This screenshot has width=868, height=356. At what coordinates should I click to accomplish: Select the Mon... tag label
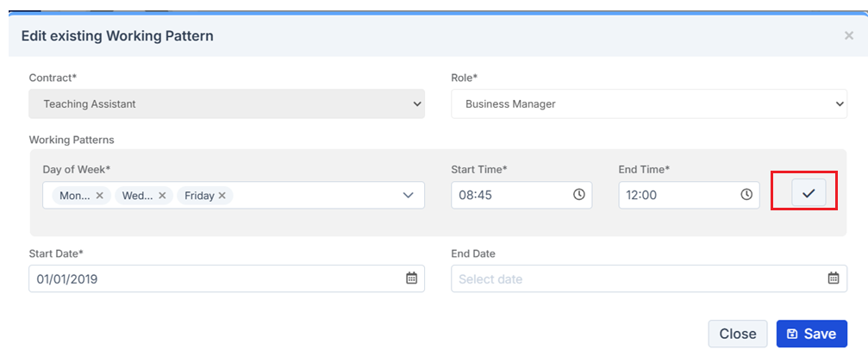(x=75, y=196)
